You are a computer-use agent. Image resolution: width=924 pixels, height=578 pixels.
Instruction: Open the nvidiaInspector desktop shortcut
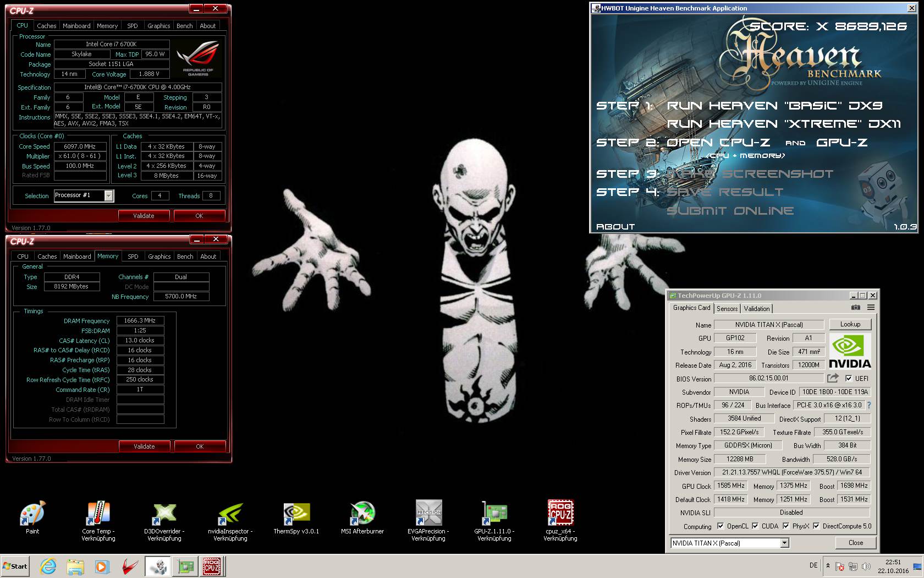pos(230,521)
